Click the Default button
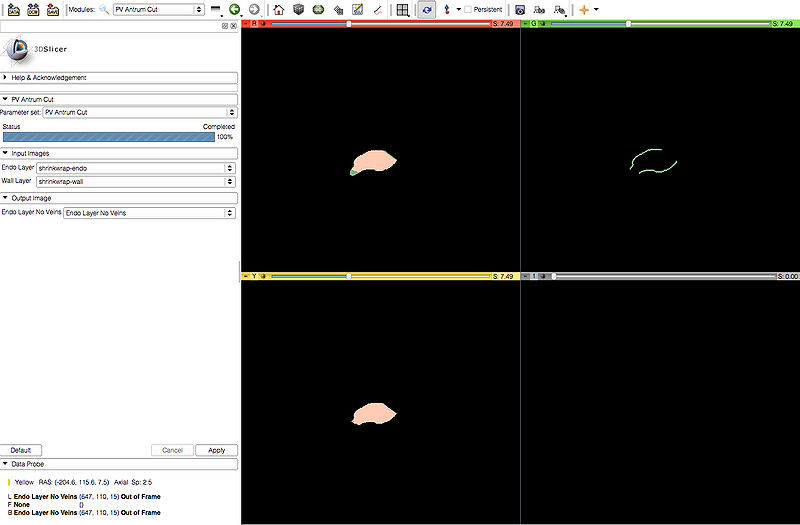800x525 pixels. point(21,450)
